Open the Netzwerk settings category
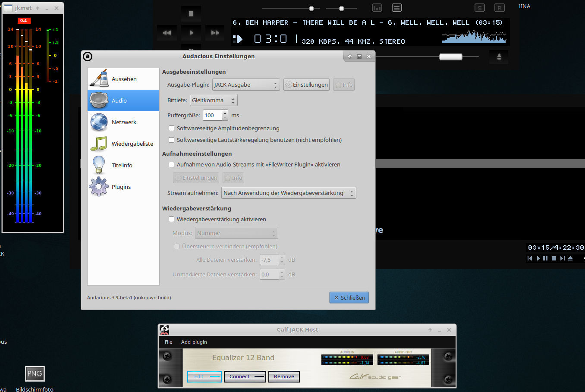Image resolution: width=585 pixels, height=392 pixels. (x=123, y=122)
